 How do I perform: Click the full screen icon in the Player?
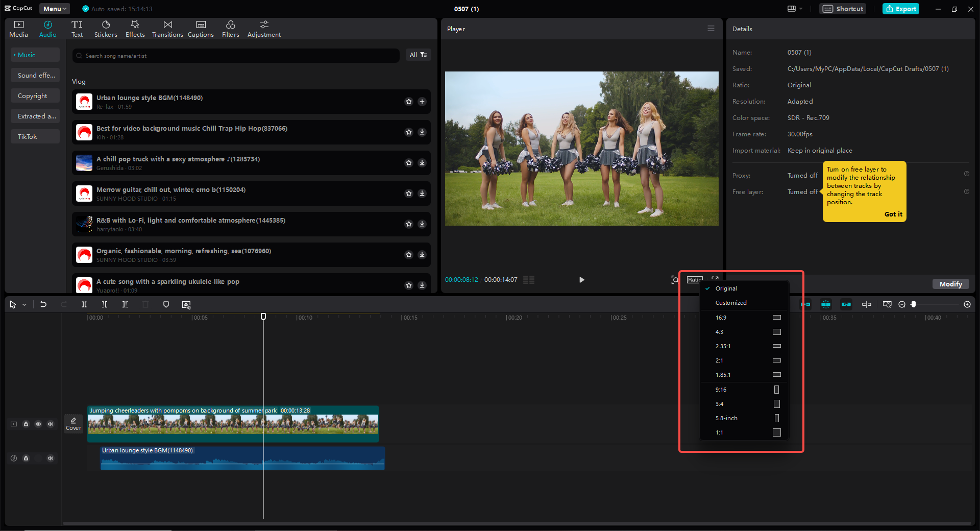click(x=715, y=279)
